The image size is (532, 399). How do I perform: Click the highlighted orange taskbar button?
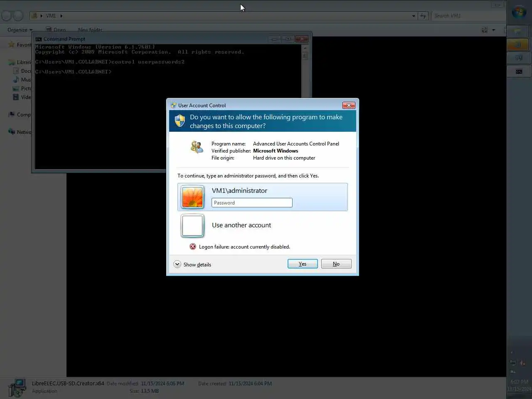pos(518,44)
